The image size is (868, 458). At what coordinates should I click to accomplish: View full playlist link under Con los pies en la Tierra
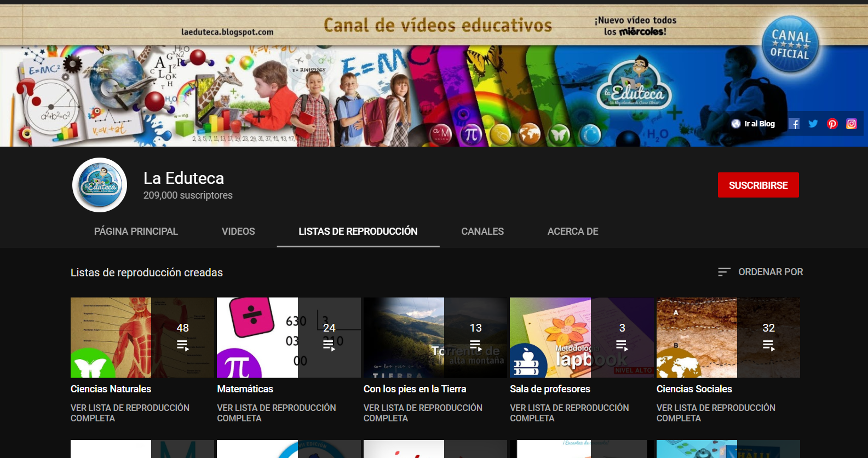pos(423,413)
